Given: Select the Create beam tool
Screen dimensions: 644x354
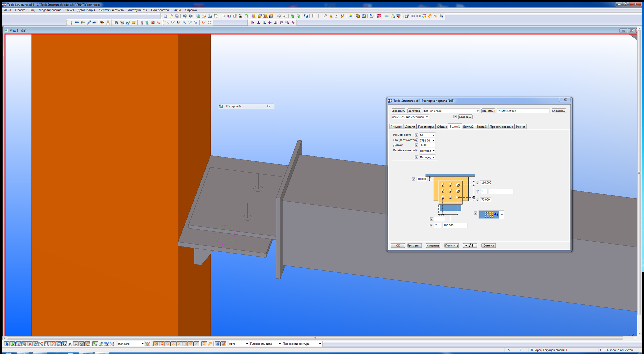Looking at the screenshot, I should 77,23.
